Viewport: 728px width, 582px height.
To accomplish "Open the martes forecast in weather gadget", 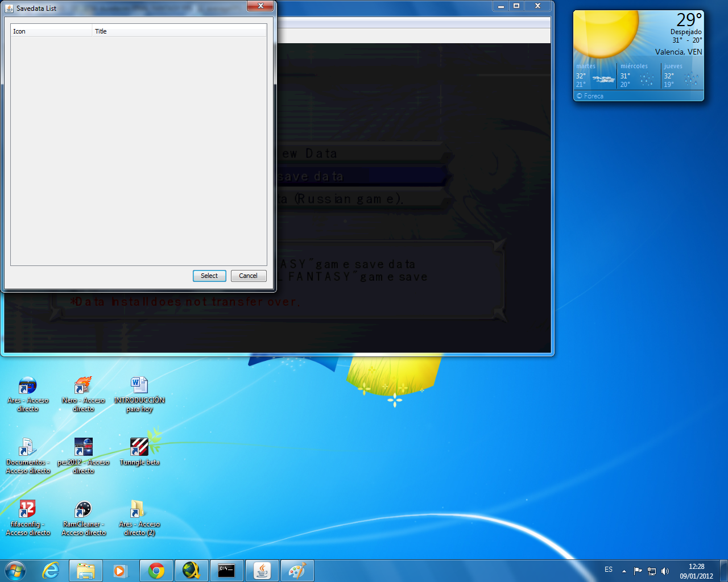I will click(x=595, y=76).
